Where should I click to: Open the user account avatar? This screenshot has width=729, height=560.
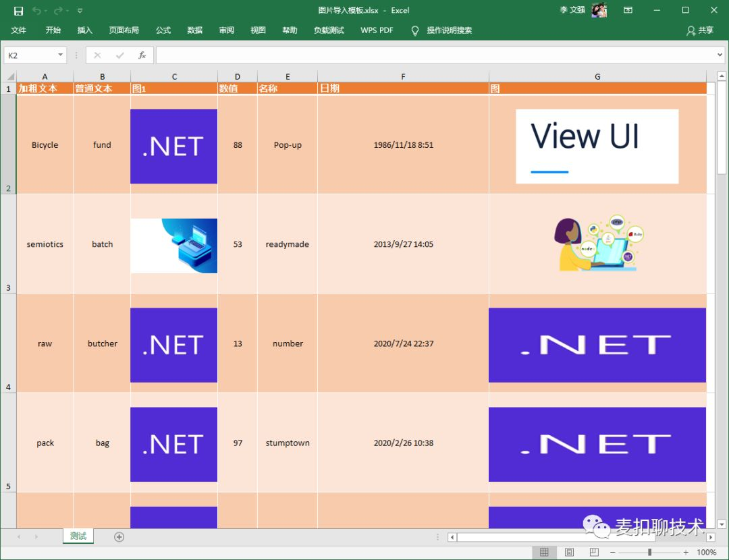(x=599, y=10)
